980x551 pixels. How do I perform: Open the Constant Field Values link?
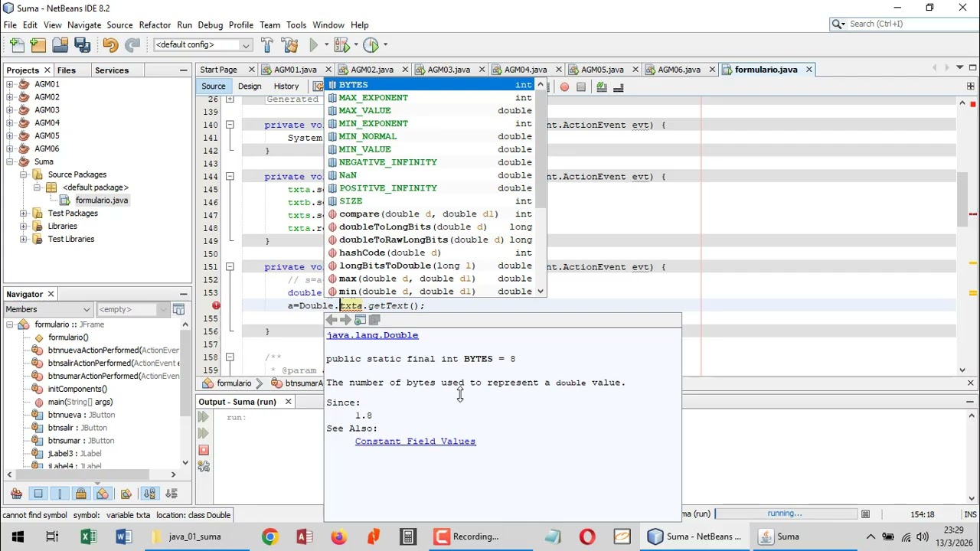pyautogui.click(x=415, y=442)
